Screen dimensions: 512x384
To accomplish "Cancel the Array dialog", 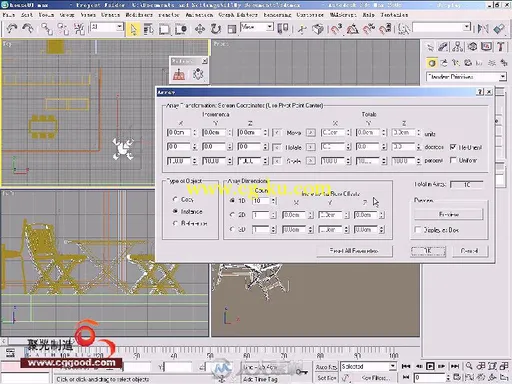I will [x=470, y=251].
